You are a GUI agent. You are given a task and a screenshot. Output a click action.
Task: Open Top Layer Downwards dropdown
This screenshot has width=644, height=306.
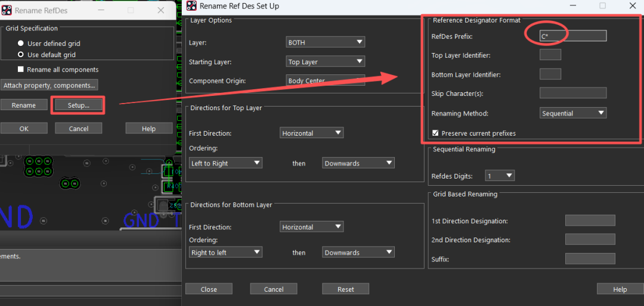(x=358, y=163)
